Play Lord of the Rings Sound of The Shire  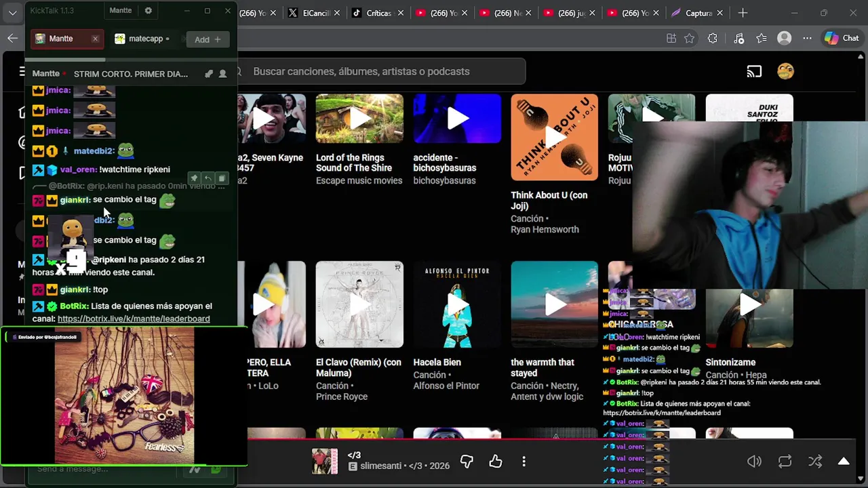tap(359, 119)
